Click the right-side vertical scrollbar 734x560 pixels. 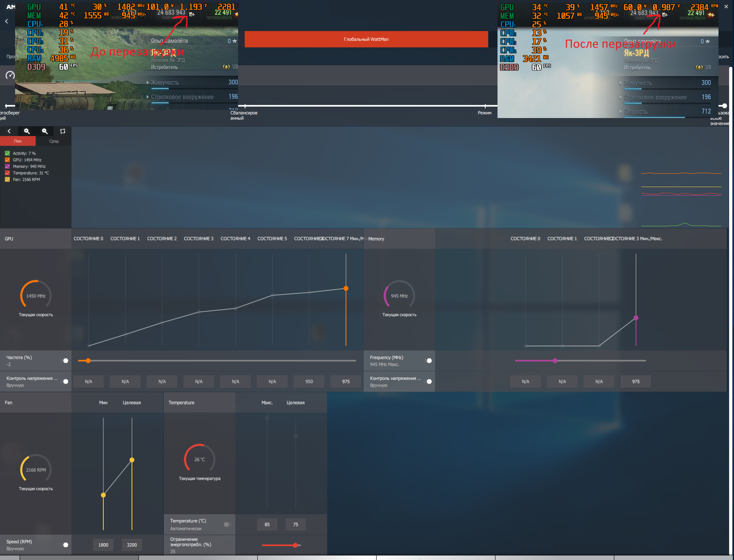(x=731, y=310)
